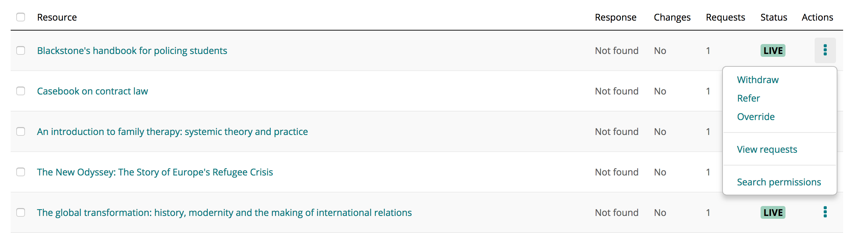This screenshot has width=868, height=233.
Task: Select Search permissions menu option
Action: [x=779, y=182]
